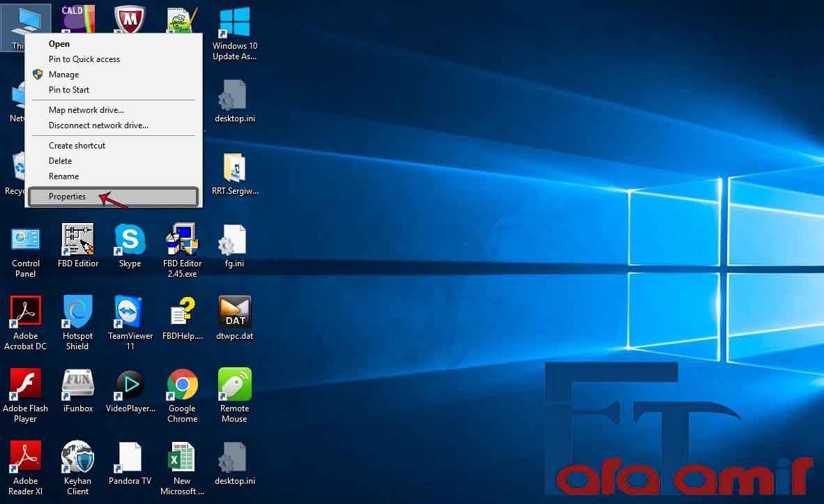
Task: Select the fg.ini file icon
Action: click(234, 240)
